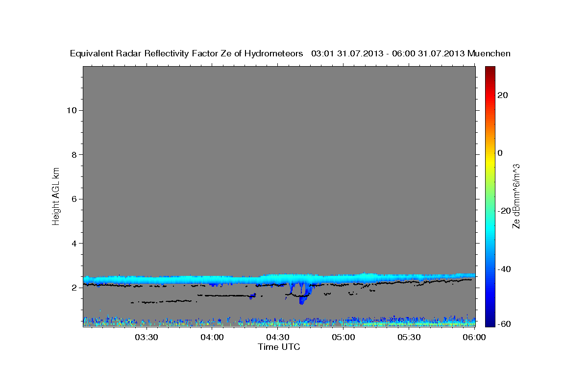Click the '04:30' time tick label
The height and width of the screenshot is (392, 588).
[x=278, y=337]
